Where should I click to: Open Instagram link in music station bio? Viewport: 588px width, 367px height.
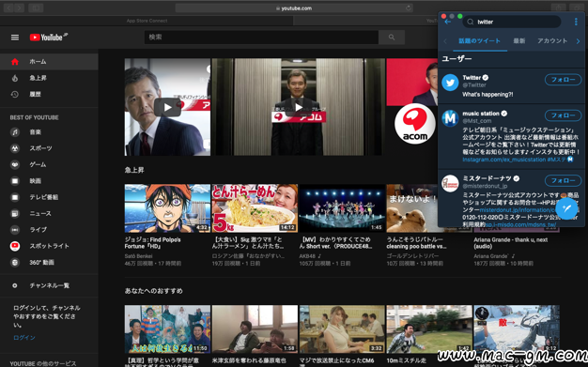504,160
